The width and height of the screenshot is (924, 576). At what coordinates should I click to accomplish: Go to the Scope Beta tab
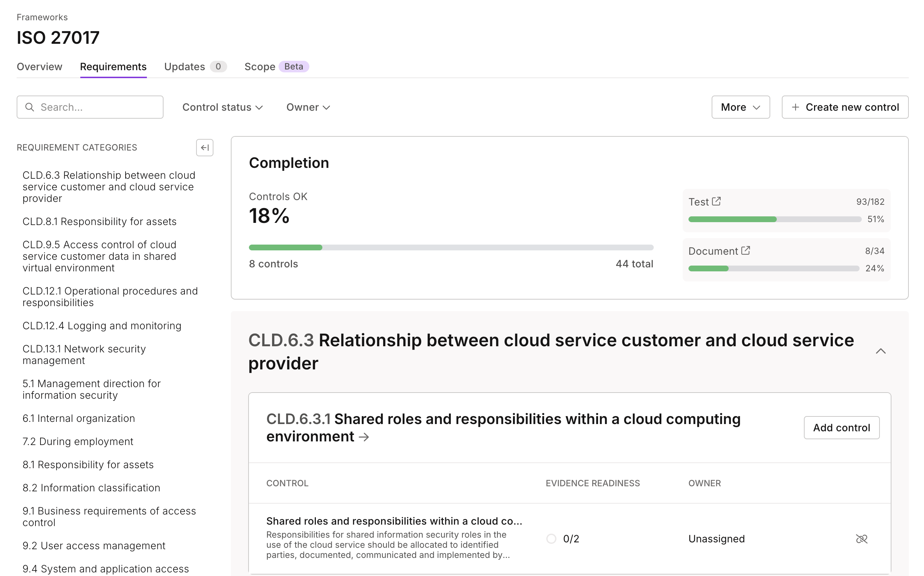point(276,67)
